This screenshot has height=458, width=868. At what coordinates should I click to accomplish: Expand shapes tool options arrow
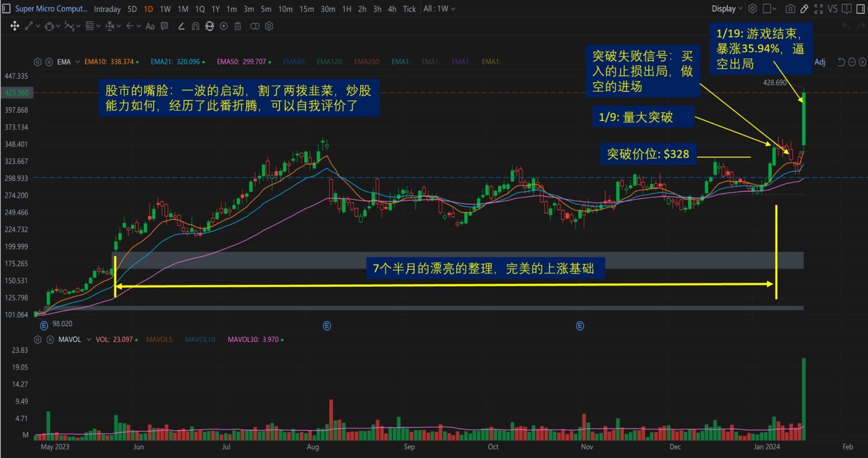(58, 26)
